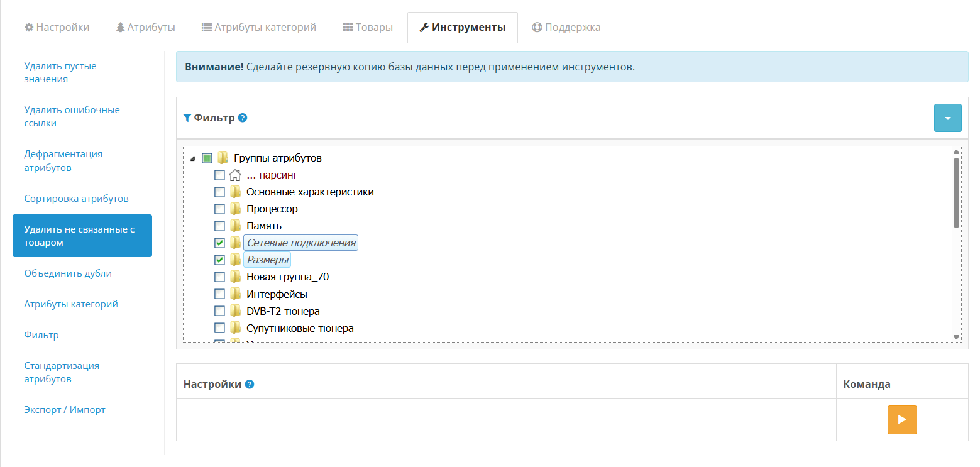Image resolution: width=980 pixels, height=467 pixels.
Task: Switch to the Товары tab
Action: [x=367, y=27]
